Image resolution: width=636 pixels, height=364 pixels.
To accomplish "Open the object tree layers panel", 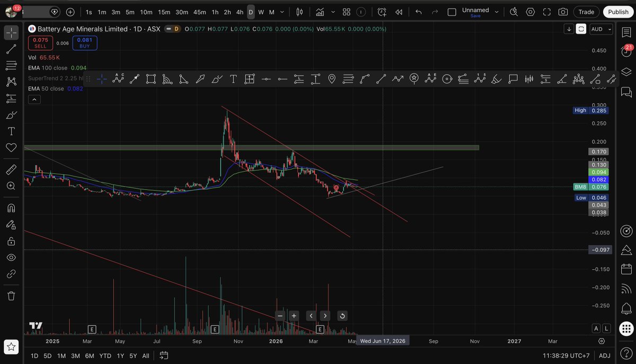I will click(x=626, y=72).
